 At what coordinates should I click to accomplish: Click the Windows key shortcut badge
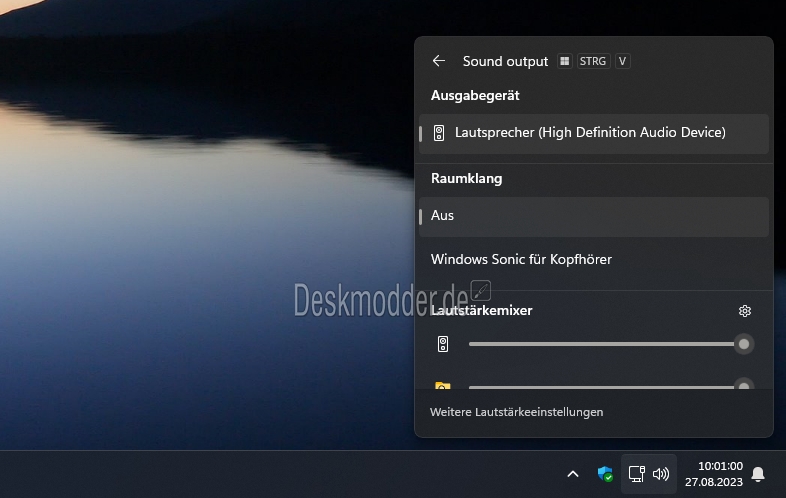564,61
